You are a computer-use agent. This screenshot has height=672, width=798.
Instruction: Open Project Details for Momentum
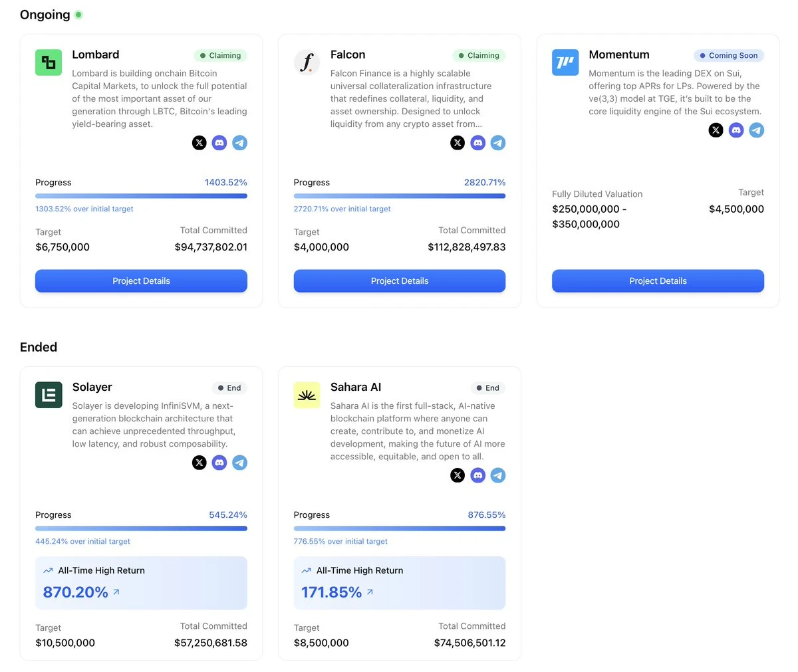pos(658,280)
